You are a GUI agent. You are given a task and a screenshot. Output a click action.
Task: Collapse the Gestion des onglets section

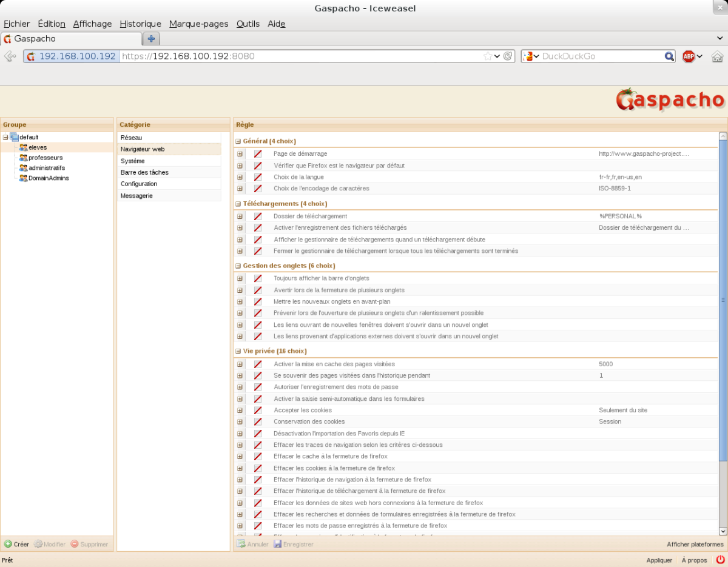(238, 266)
